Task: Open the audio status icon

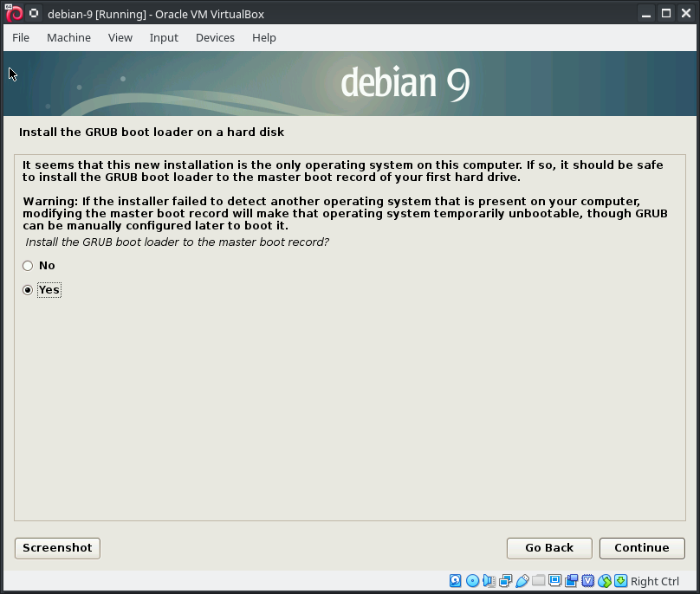Action: (x=489, y=581)
